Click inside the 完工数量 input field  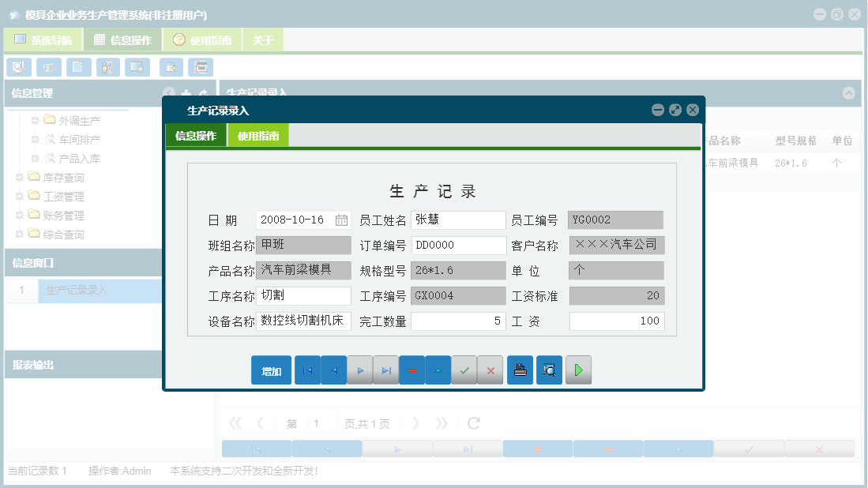coord(458,321)
